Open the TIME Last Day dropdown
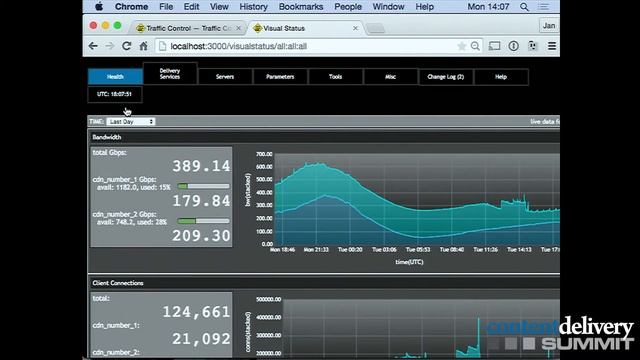 coord(131,122)
